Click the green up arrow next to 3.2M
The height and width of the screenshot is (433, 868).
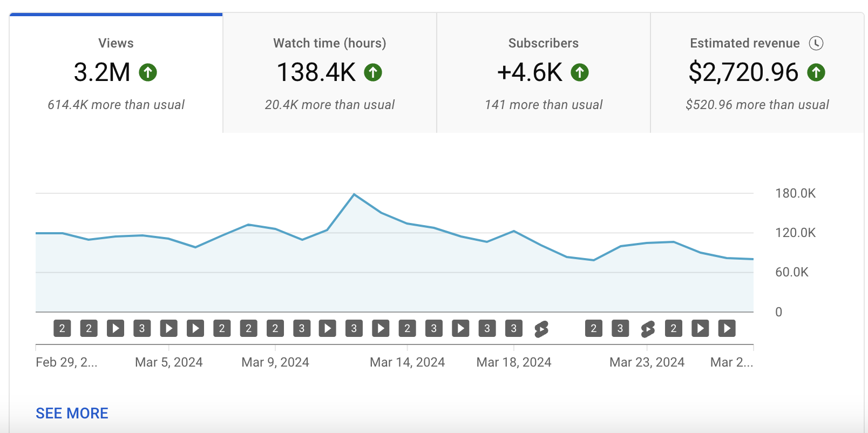[x=148, y=72]
